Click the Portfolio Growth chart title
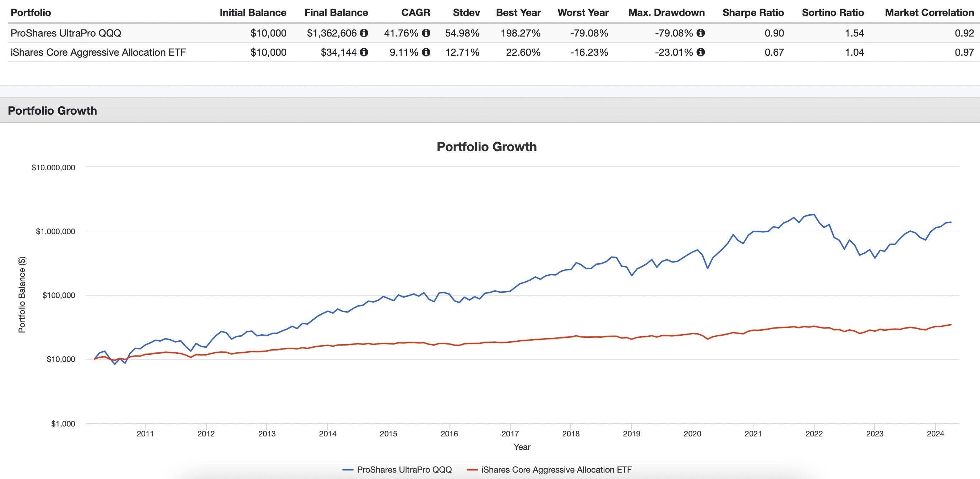 tap(486, 147)
